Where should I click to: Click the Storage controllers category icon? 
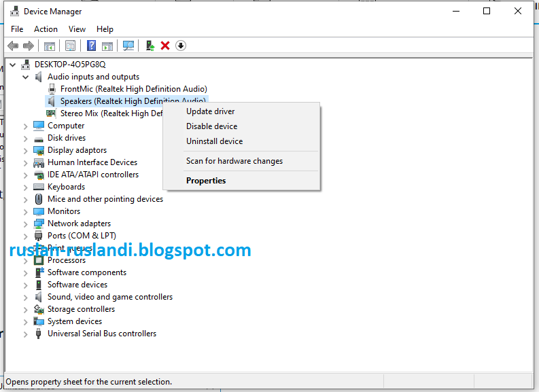pyautogui.click(x=39, y=309)
